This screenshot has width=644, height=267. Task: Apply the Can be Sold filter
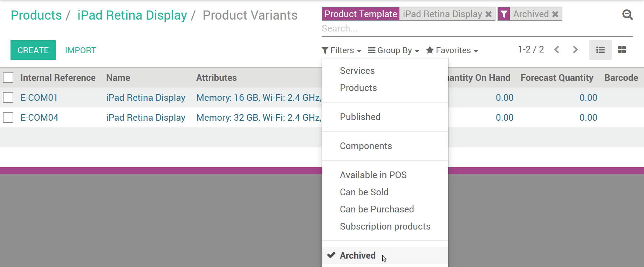(x=364, y=192)
